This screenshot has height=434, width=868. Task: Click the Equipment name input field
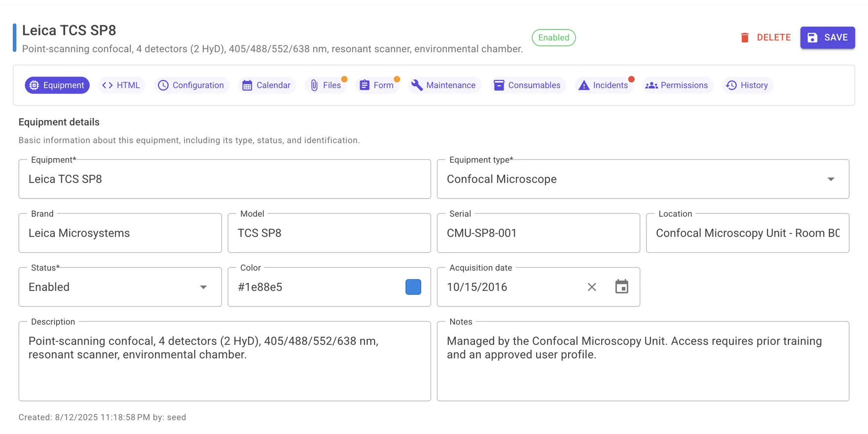click(x=225, y=179)
